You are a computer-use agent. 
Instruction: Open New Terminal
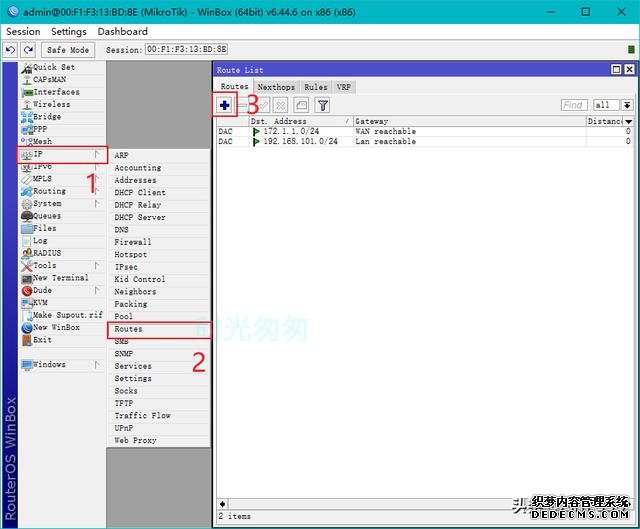tap(62, 278)
